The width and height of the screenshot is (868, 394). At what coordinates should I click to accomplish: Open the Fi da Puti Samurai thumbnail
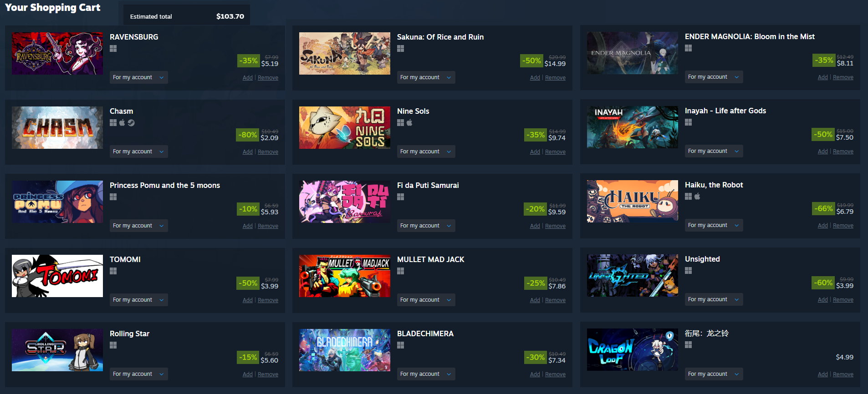click(345, 202)
